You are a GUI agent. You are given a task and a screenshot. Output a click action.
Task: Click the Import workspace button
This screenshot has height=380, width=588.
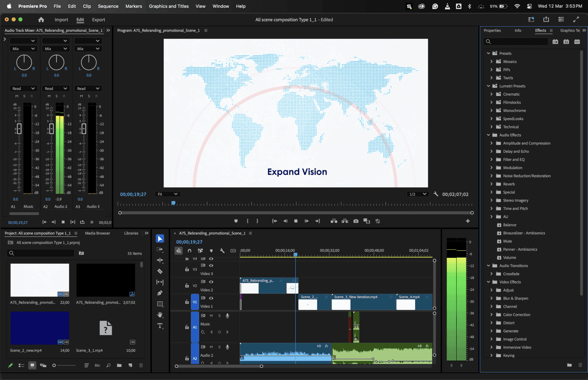(x=61, y=20)
